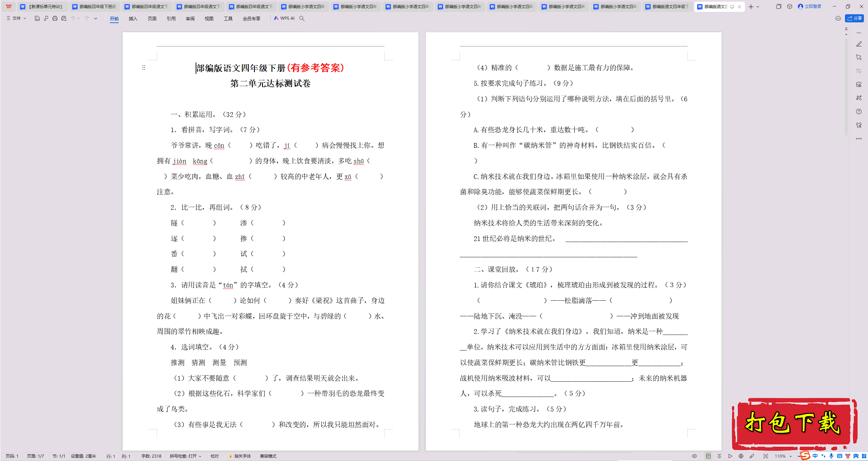This screenshot has height=461, width=868.
Task: Click the heading 第二单元达标测试卷
Action: (270, 83)
